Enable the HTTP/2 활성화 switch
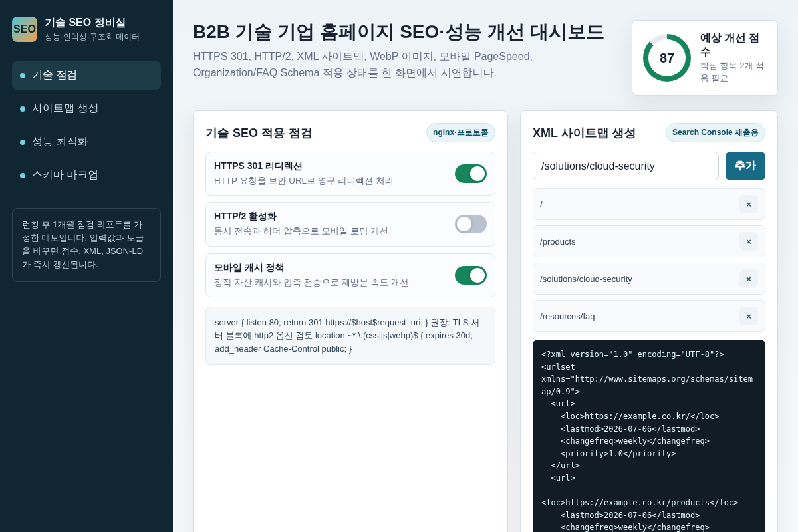The image size is (798, 532). click(x=471, y=224)
